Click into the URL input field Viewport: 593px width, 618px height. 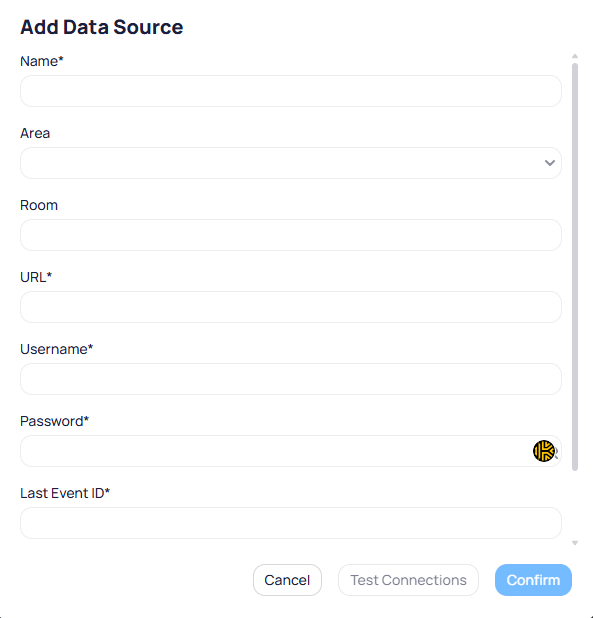291,307
